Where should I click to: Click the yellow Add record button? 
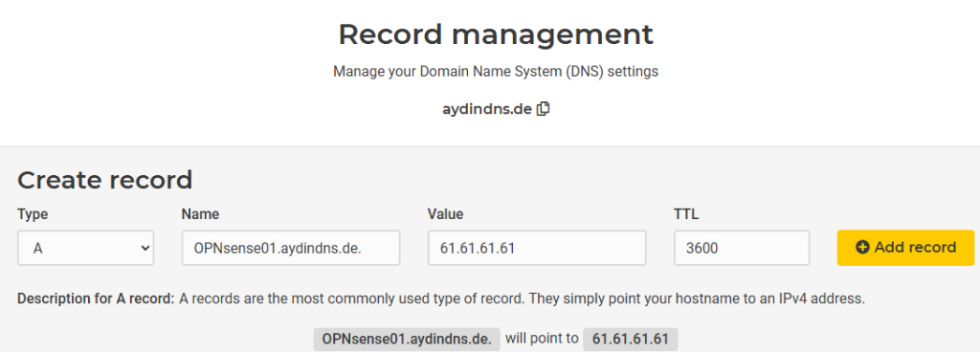(x=905, y=248)
